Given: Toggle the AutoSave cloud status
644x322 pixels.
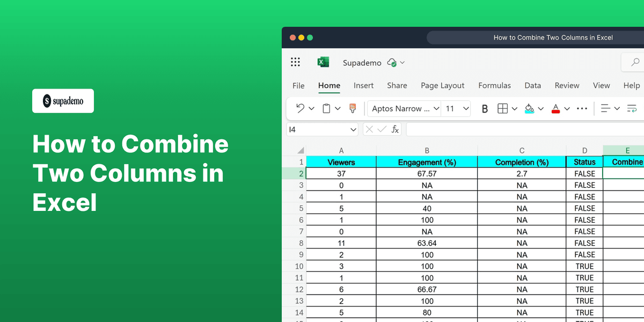Looking at the screenshot, I should point(392,62).
